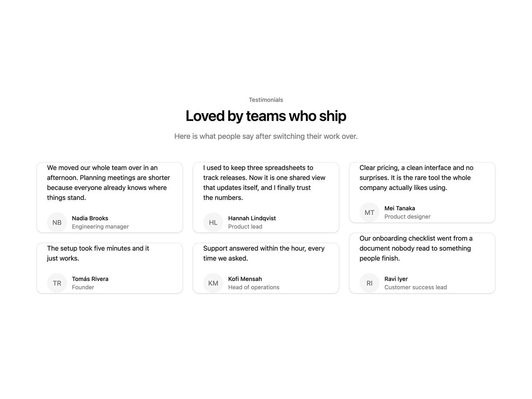Viewport: 532px width, 399px height.
Task: Click the testimonial about three spreadsheets
Action: pyautogui.click(x=264, y=183)
